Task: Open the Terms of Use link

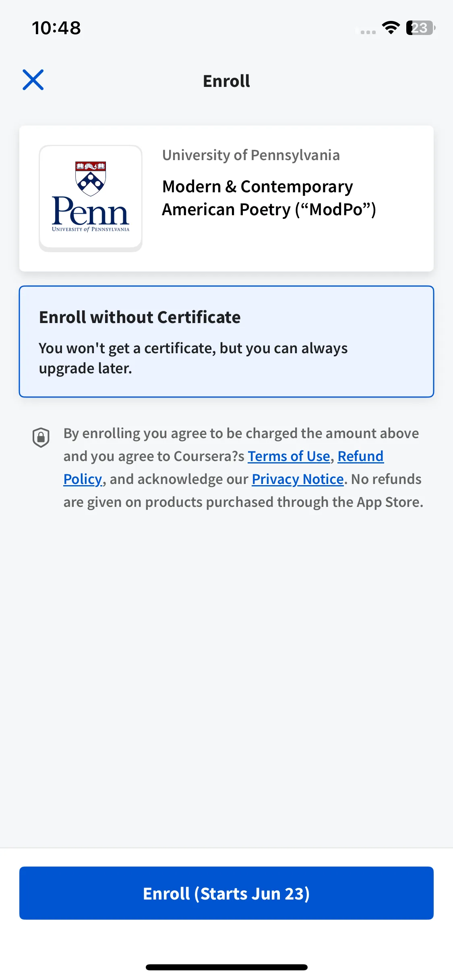Action: pos(289,456)
